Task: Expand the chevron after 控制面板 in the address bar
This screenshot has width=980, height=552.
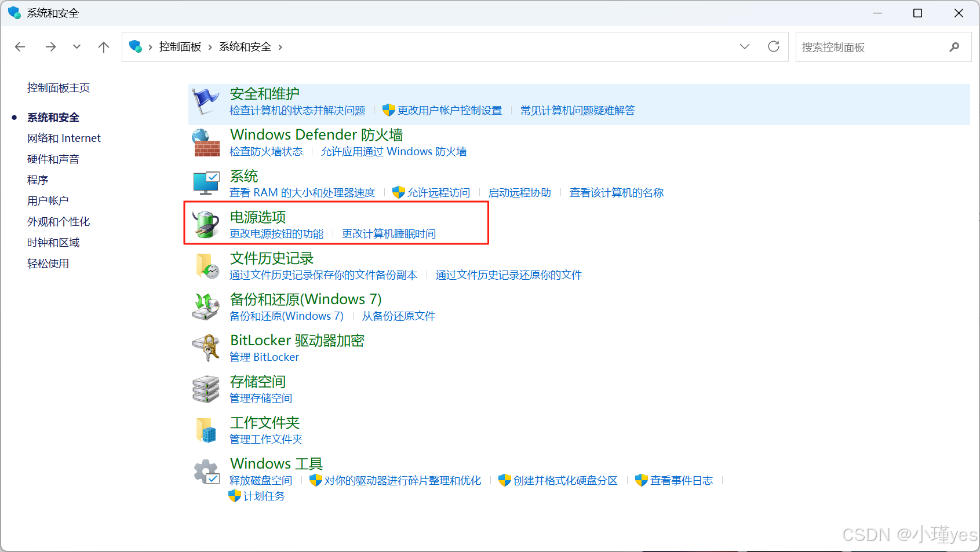Action: click(x=210, y=47)
